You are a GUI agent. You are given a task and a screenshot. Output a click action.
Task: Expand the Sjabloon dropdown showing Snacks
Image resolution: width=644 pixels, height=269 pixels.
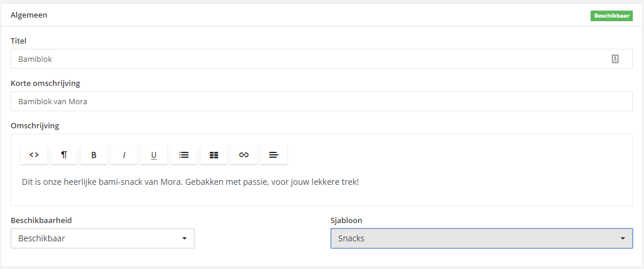(x=481, y=238)
